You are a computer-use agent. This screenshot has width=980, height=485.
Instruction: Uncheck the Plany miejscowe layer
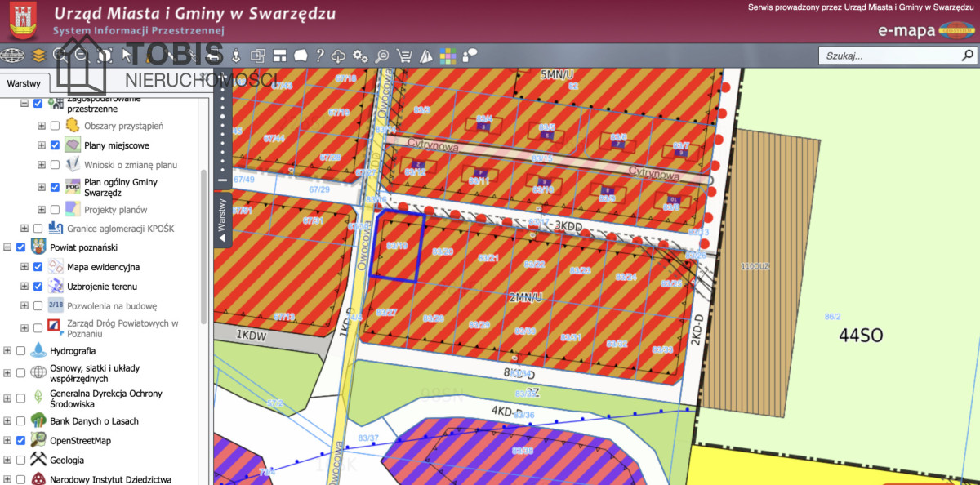pos(55,145)
